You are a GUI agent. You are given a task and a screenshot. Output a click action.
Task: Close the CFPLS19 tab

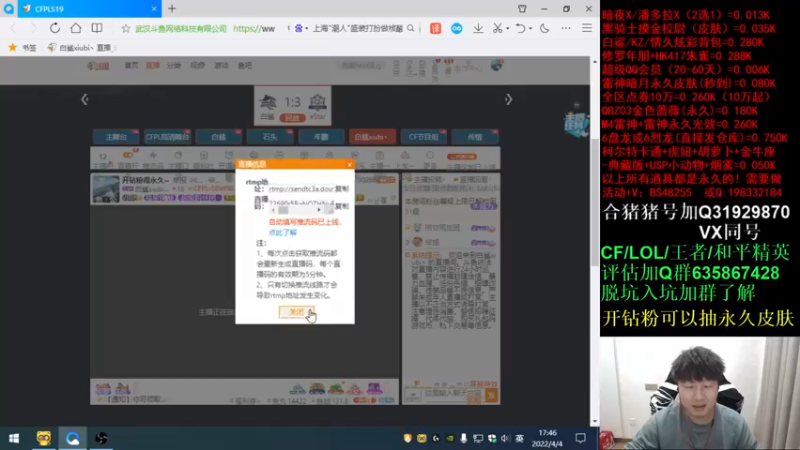[154, 9]
